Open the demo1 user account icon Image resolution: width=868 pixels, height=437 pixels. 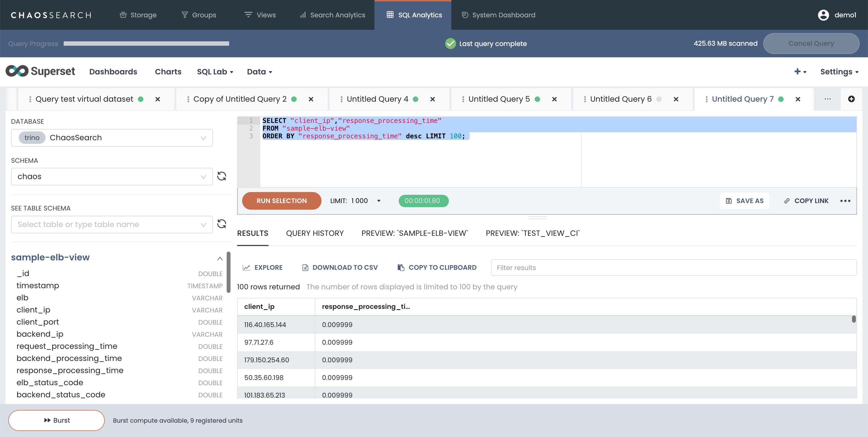(x=823, y=15)
